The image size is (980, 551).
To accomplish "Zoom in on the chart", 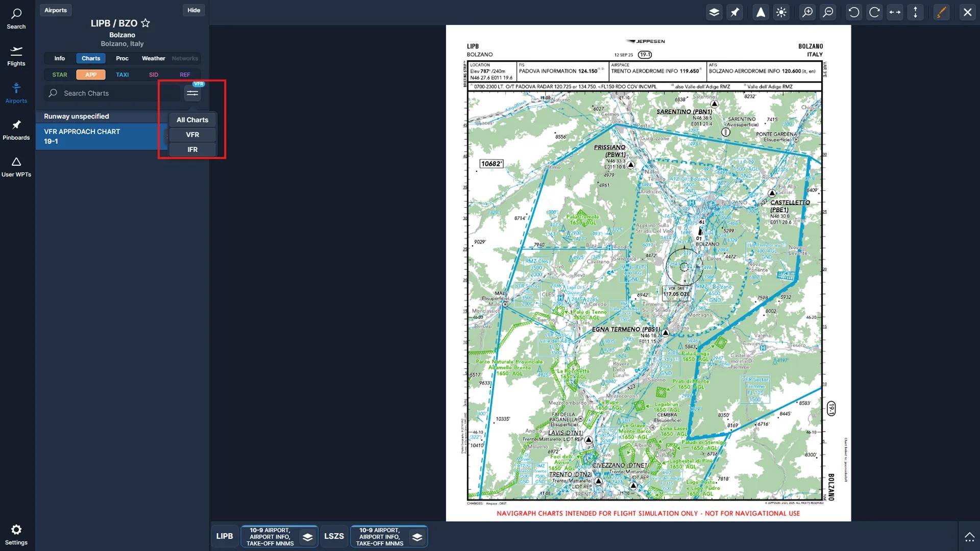I will click(807, 12).
